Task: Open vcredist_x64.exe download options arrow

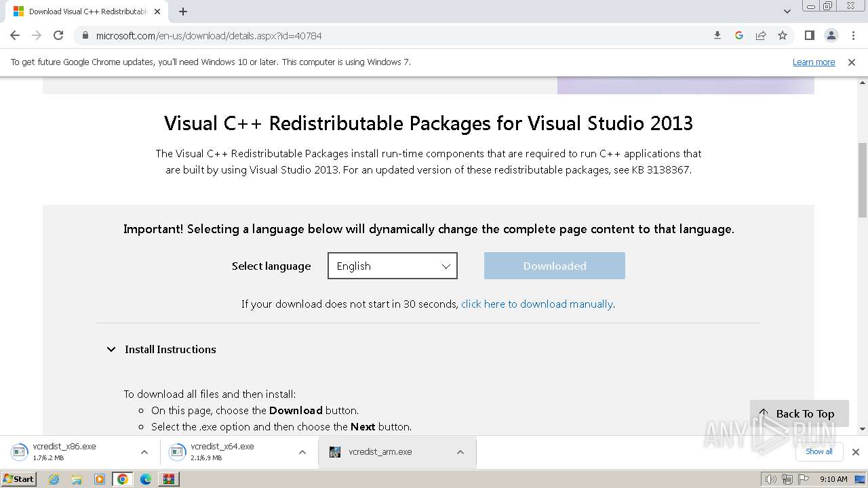Action: [302, 452]
